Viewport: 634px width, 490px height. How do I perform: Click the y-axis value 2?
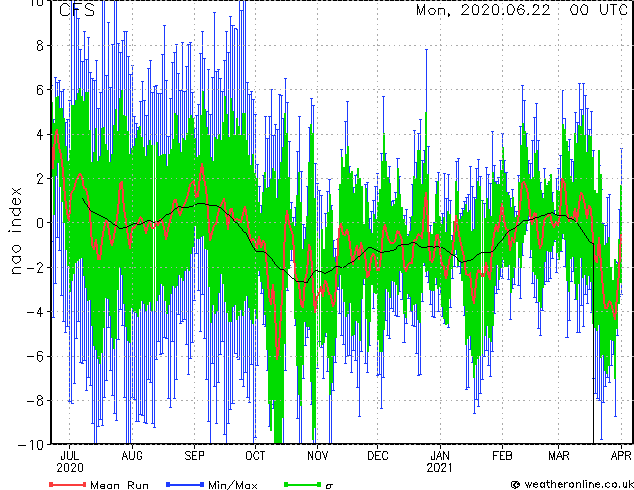click(x=40, y=179)
